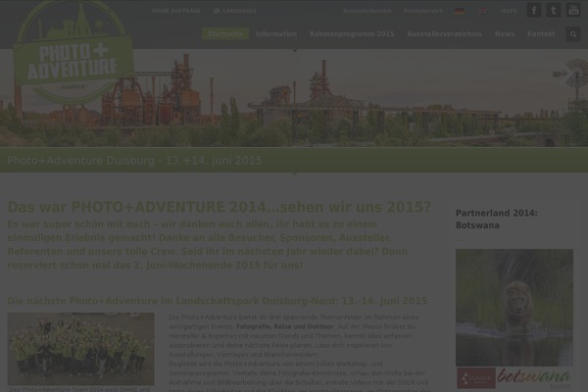
Task: Go to Pressebereich
Action: (x=423, y=11)
